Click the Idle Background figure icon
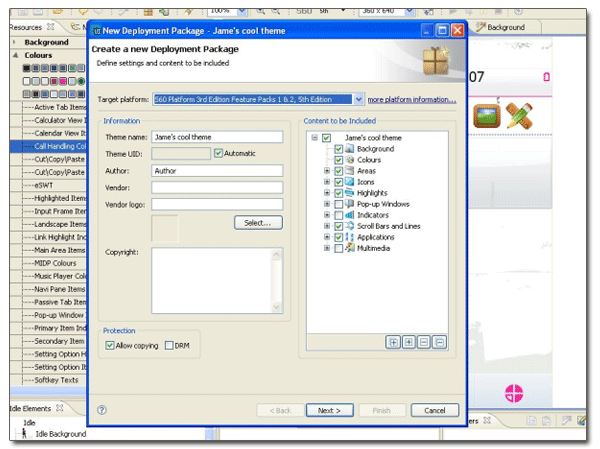 (x=24, y=433)
